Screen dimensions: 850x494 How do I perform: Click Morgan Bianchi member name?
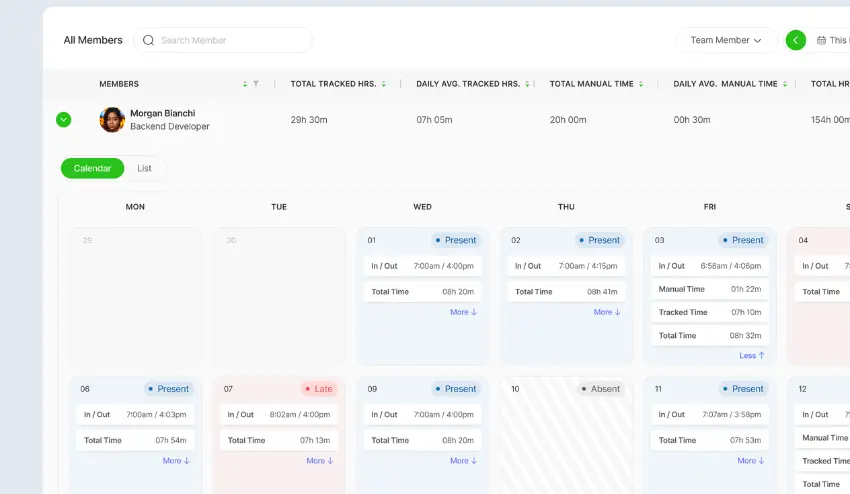tap(163, 113)
